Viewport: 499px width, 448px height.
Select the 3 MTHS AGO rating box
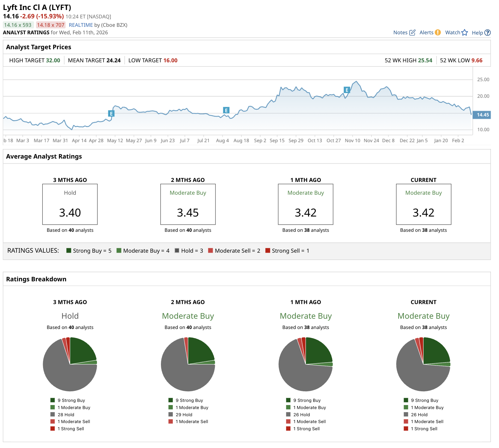(x=70, y=204)
